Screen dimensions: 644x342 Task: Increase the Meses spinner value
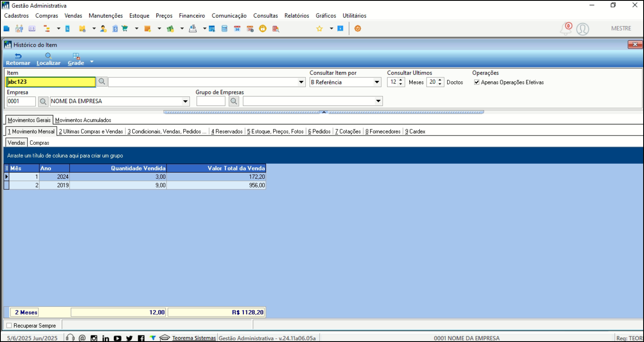click(x=401, y=80)
